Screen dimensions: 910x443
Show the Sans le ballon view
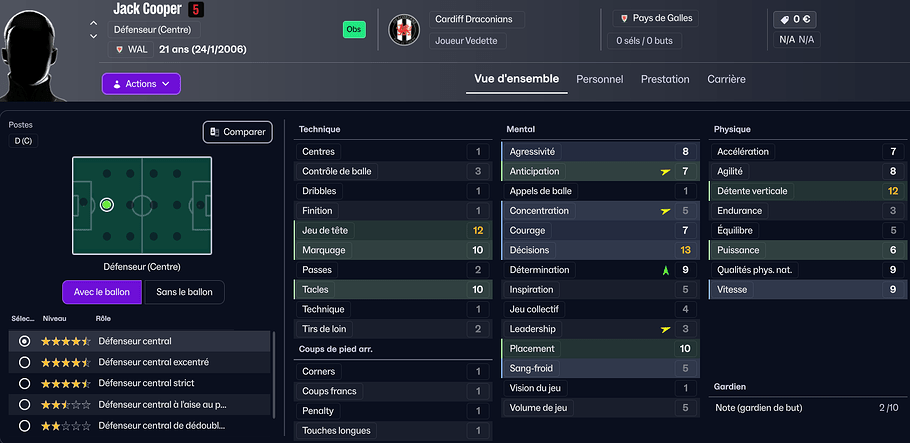(185, 292)
